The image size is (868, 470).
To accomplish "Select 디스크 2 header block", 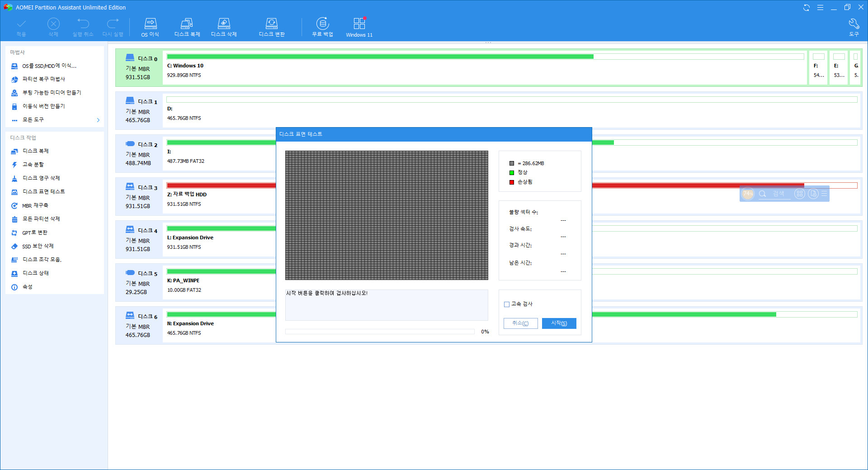I will coord(139,153).
